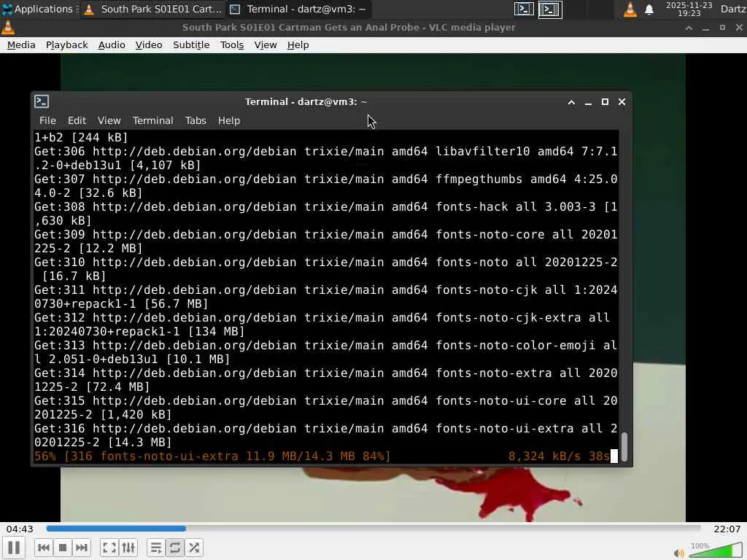Open the Dartz user menu

point(732,9)
